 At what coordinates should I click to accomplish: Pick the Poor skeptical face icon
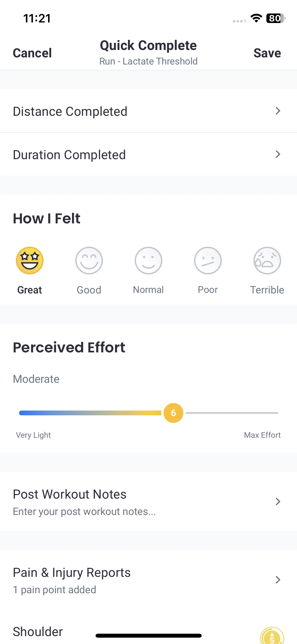(208, 260)
